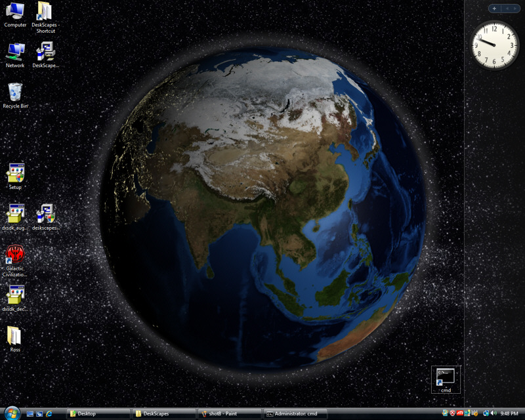Open the Windows Start menu orb
The width and height of the screenshot is (525, 420).
click(x=11, y=413)
